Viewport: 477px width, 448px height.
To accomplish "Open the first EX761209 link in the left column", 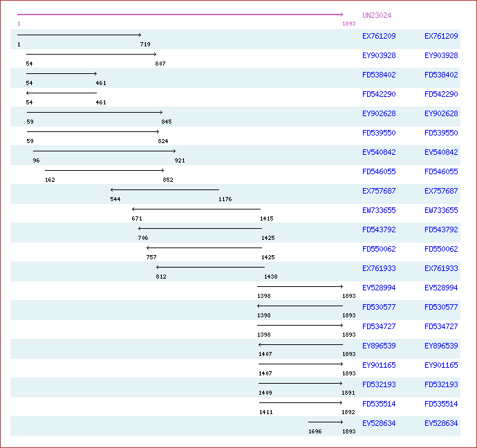I will [379, 36].
